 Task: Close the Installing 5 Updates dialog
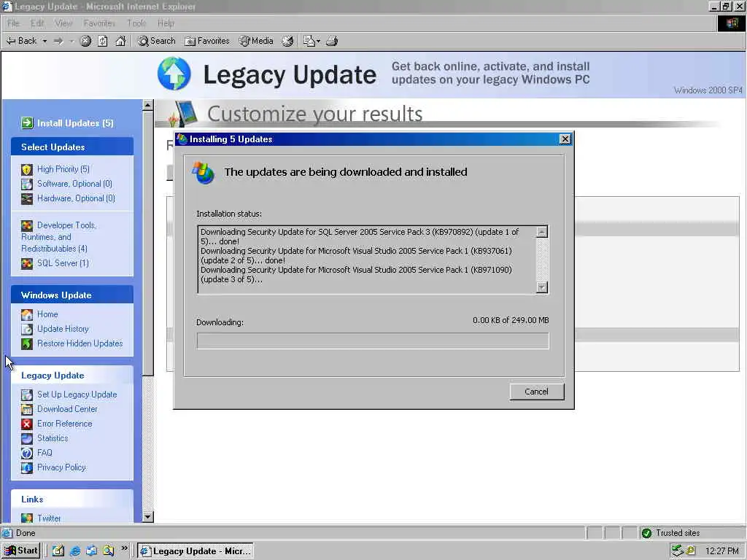[565, 139]
